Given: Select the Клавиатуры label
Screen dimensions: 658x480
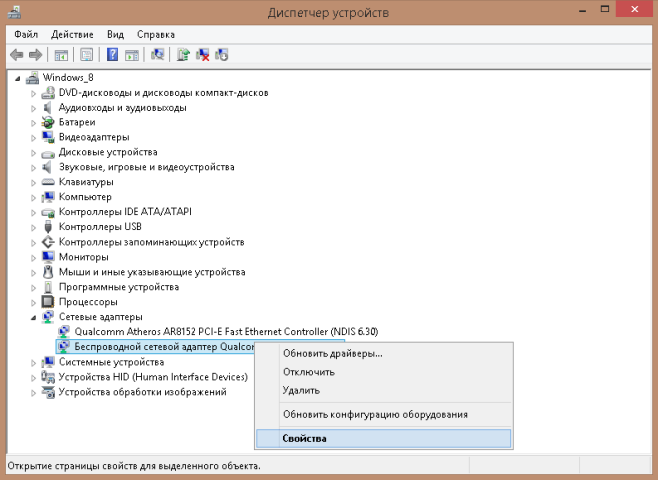Looking at the screenshot, I should click(86, 182).
